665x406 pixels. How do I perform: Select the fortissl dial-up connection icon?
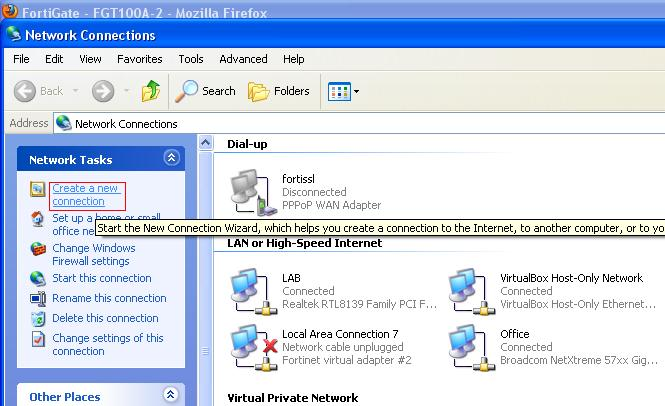coord(253,192)
